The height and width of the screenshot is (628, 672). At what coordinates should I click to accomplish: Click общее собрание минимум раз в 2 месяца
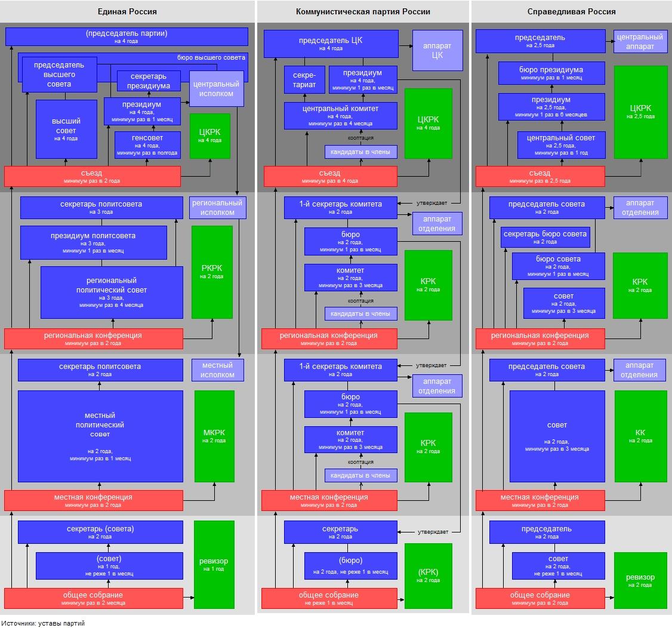(94, 598)
